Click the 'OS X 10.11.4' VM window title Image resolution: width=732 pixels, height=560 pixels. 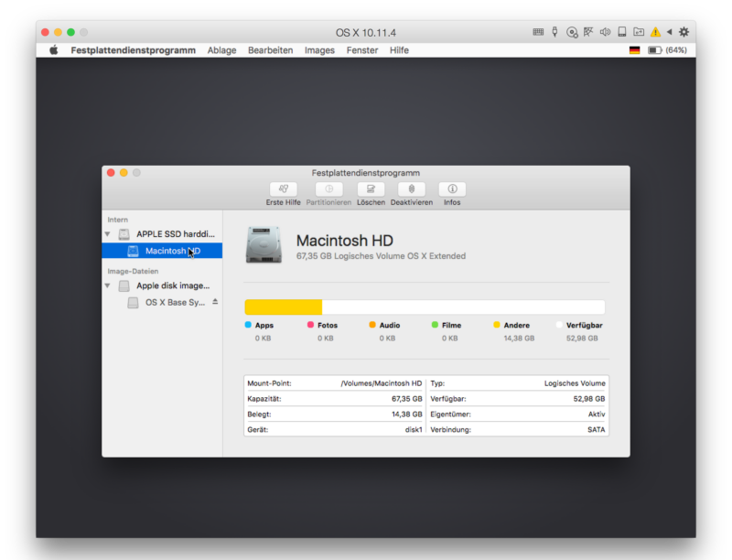(366, 33)
